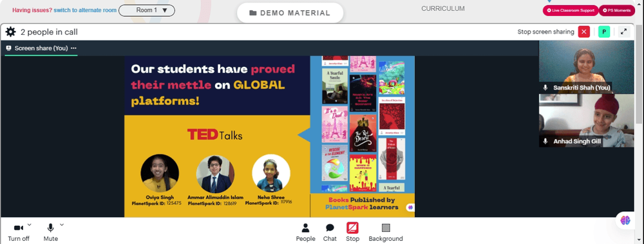Viewport: 644px width, 244px height.
Task: Open the Chat panel
Action: (x=330, y=232)
